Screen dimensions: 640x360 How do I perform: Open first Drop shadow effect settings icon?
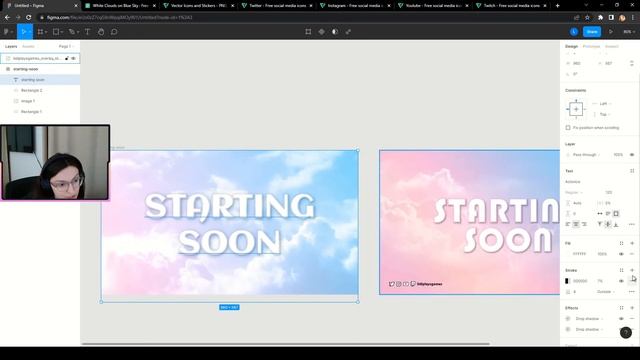point(568,318)
